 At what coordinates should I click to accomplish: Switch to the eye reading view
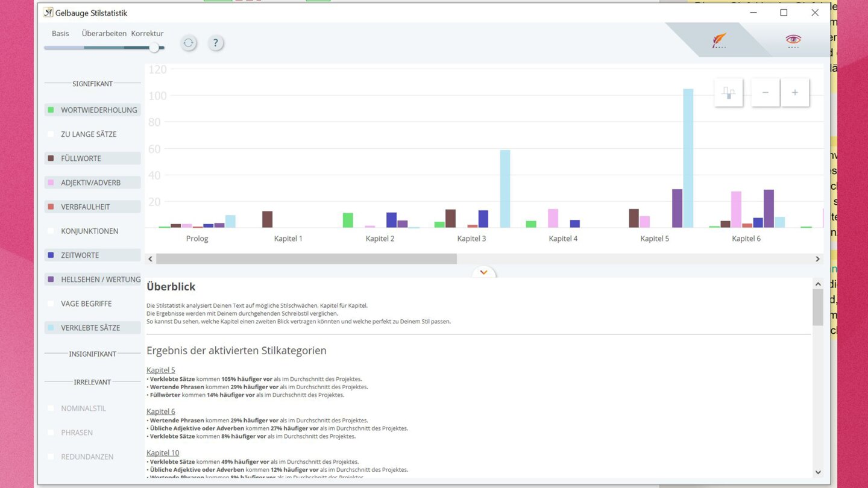tap(793, 40)
